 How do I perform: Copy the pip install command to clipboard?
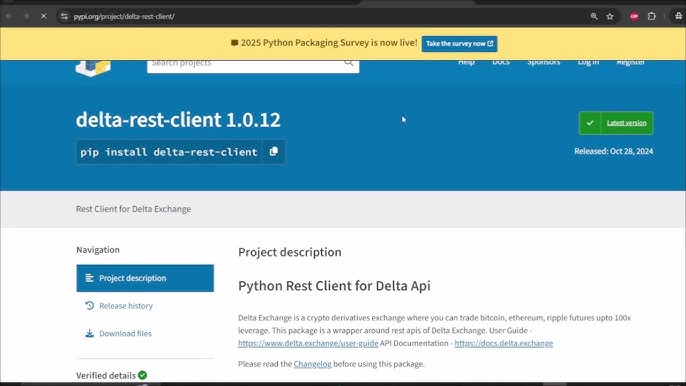click(273, 151)
